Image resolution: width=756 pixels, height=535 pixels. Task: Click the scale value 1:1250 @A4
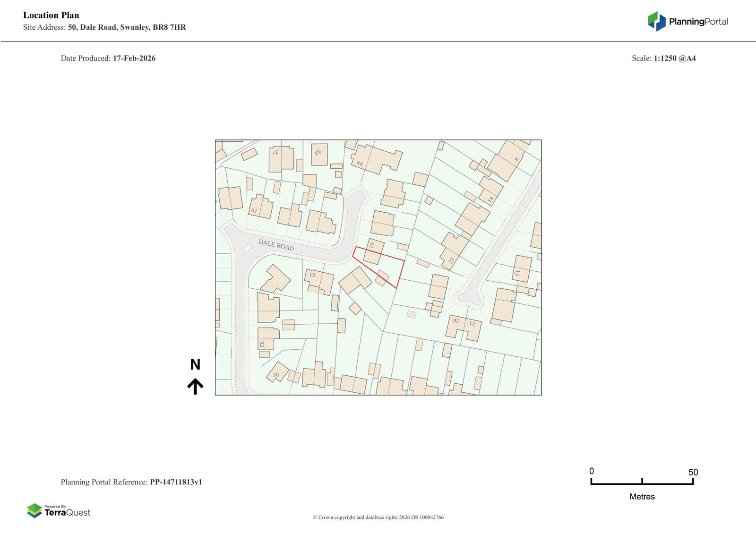pyautogui.click(x=674, y=59)
